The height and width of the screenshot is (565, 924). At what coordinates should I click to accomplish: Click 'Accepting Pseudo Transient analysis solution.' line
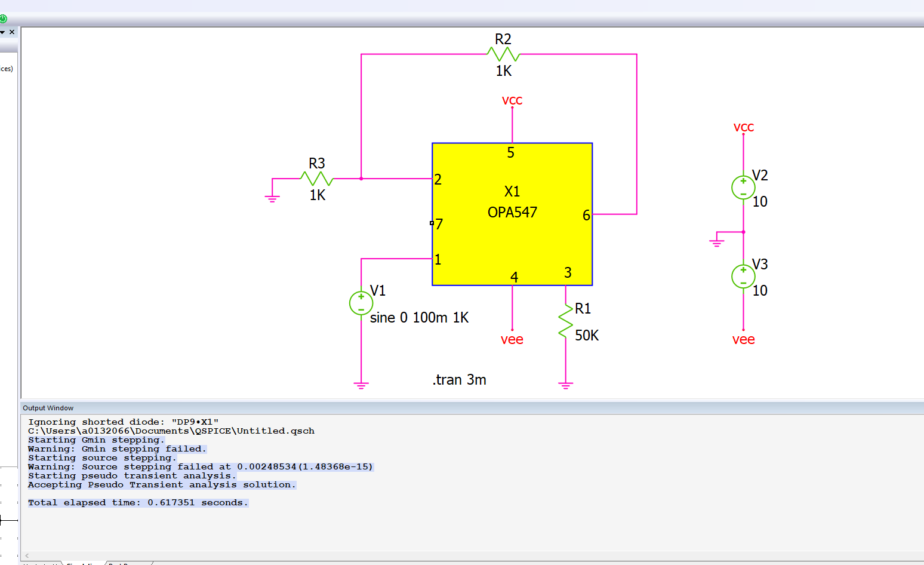(x=162, y=484)
